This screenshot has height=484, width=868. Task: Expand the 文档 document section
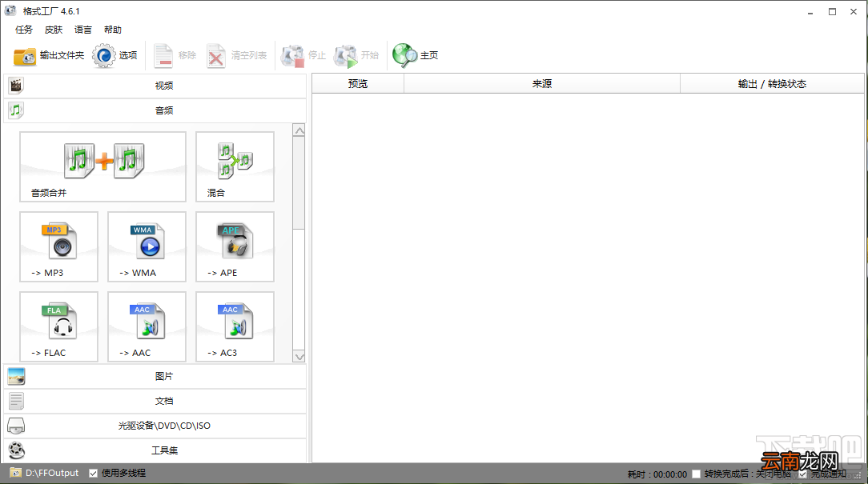(x=155, y=401)
